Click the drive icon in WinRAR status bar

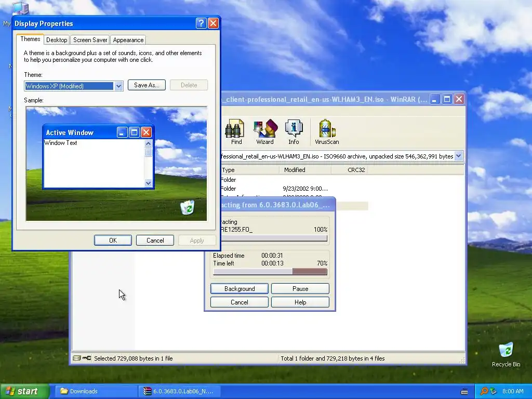pos(77,358)
